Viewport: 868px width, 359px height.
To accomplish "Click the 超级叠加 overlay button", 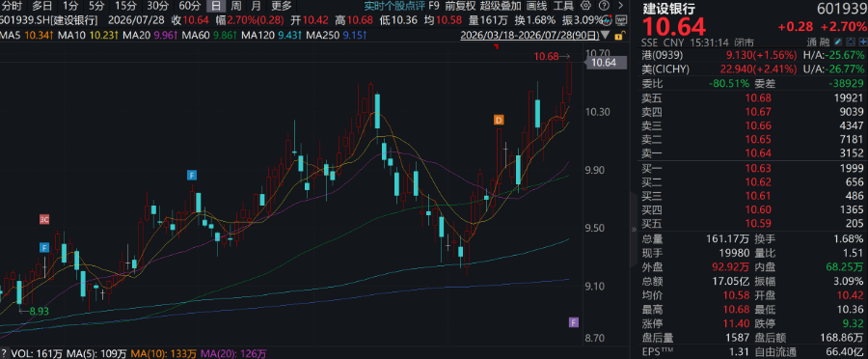I will point(501,7).
